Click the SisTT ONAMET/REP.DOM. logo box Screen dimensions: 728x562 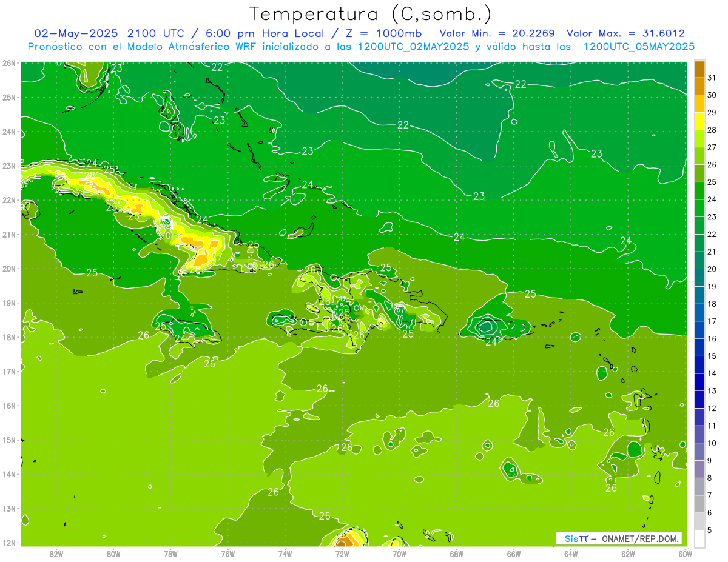click(619, 538)
